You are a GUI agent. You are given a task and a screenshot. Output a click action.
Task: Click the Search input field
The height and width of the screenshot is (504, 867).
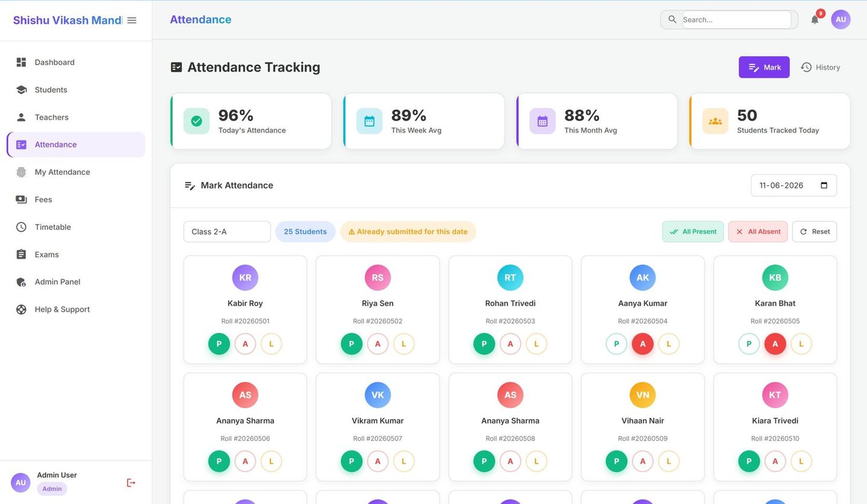[737, 19]
